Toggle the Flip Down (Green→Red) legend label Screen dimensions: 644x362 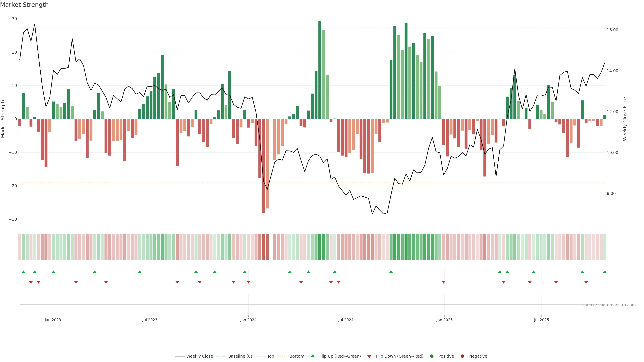(399, 356)
